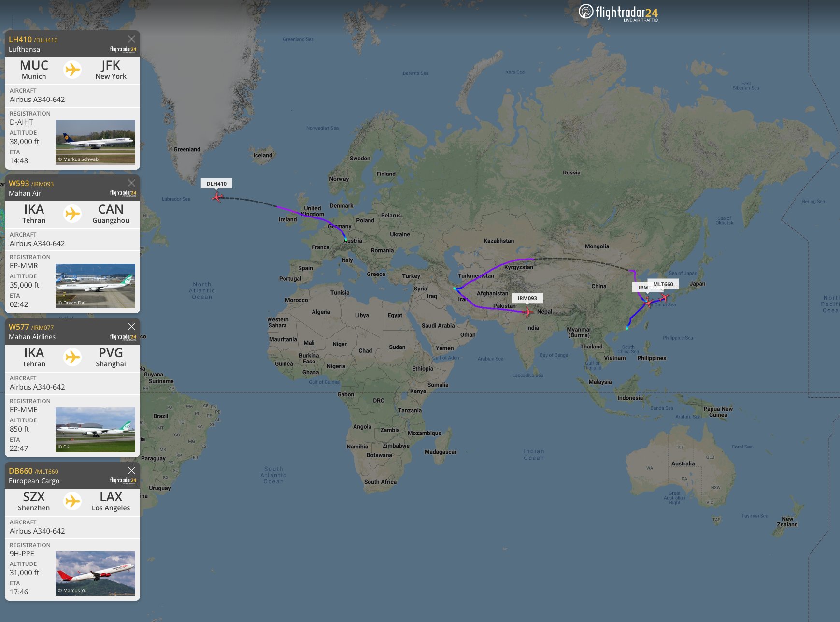The image size is (840, 622).
Task: Click the yellow plane icon between IKA and CAN
Action: coord(72,213)
